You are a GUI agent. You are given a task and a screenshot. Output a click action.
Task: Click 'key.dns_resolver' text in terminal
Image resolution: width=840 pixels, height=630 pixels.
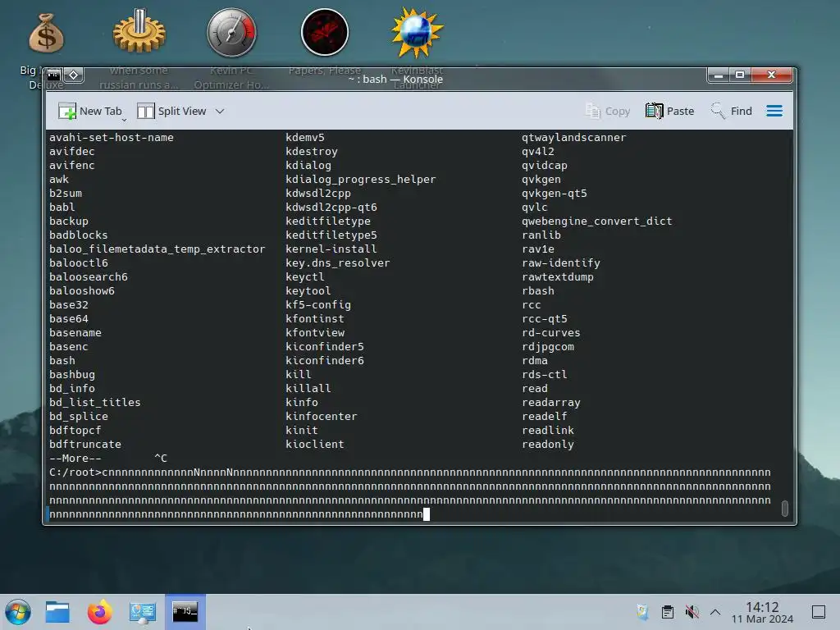tap(337, 263)
